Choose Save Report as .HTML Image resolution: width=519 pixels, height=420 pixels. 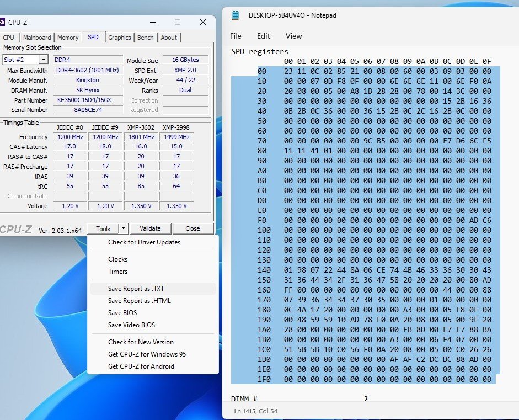click(x=153, y=300)
